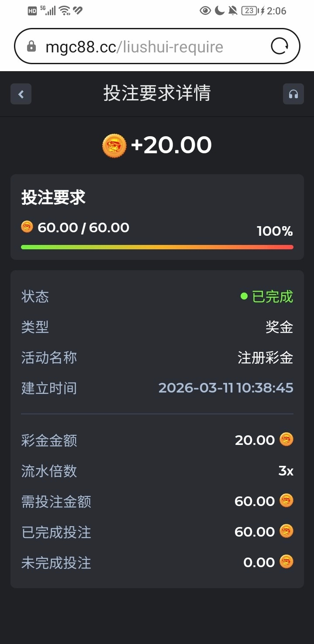Tap the coin icon in 未完成投注 row
This screenshot has height=644, width=314.
tap(286, 561)
